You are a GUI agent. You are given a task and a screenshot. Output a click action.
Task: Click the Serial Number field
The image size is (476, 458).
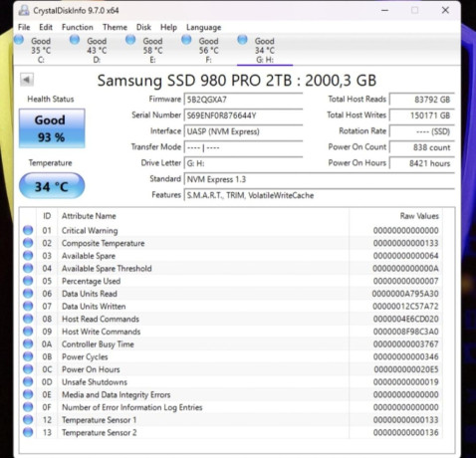pos(243,115)
